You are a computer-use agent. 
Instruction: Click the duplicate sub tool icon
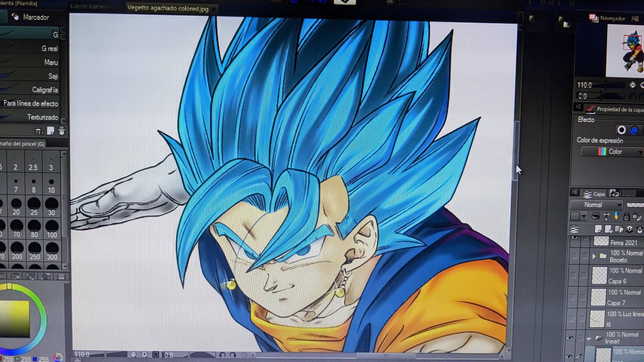(51, 130)
